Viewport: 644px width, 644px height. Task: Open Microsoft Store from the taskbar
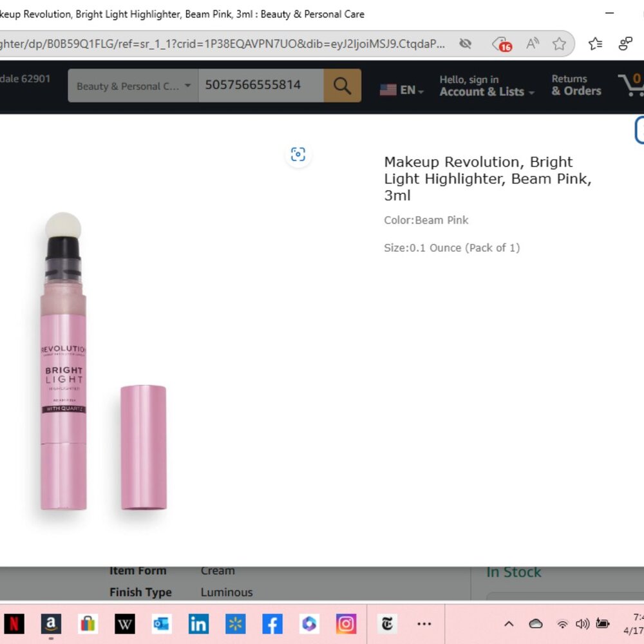[x=88, y=624]
